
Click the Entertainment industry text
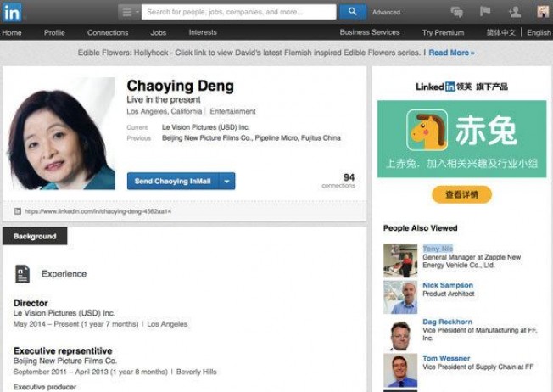pos(232,111)
